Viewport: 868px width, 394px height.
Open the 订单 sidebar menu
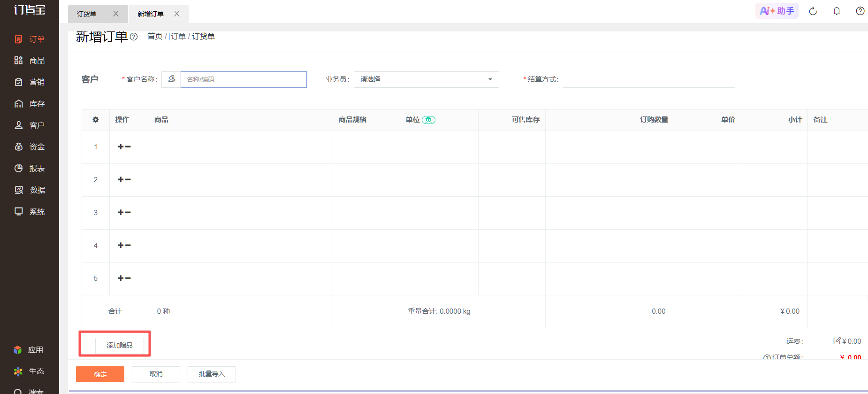30,39
